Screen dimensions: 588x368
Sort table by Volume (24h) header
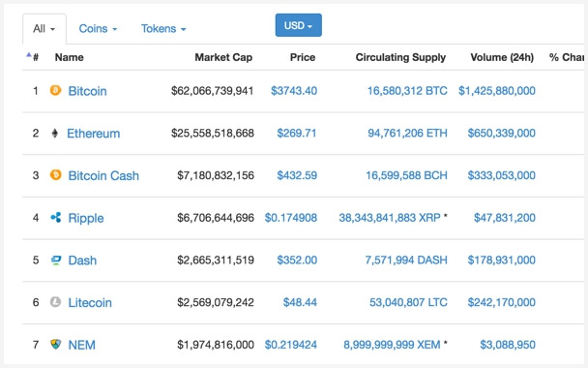tap(502, 57)
